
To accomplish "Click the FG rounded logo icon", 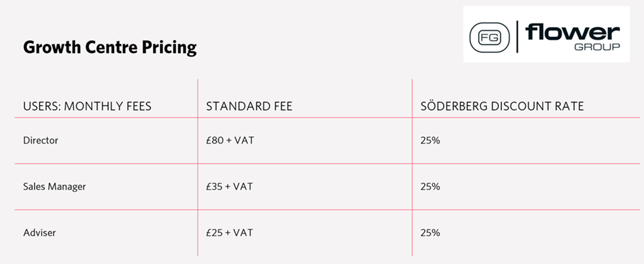I will (x=489, y=37).
